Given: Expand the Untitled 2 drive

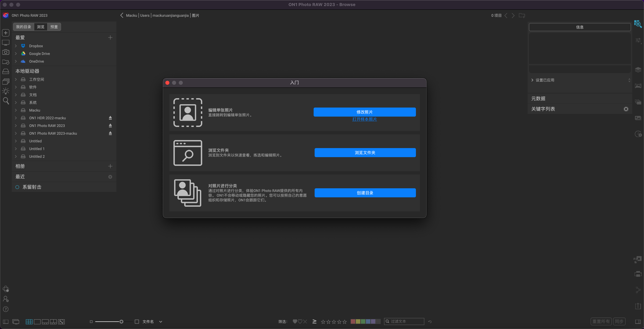Looking at the screenshot, I should pos(16,156).
